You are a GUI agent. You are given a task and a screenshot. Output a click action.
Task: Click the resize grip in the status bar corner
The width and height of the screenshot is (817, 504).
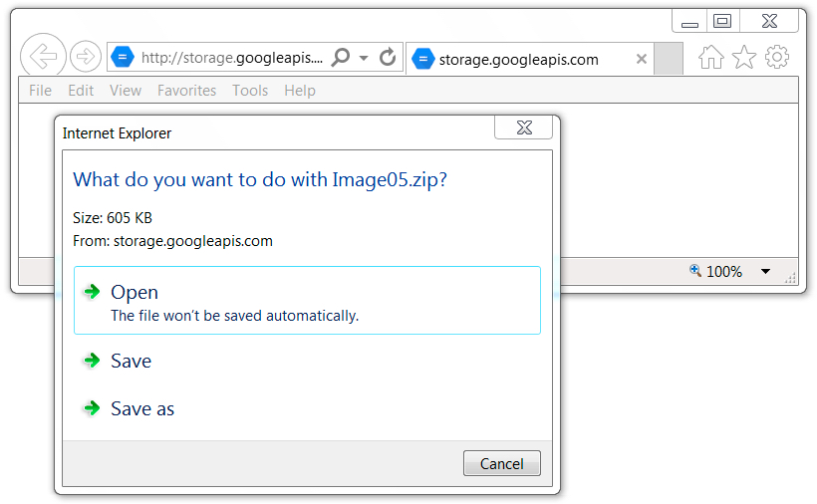pyautogui.click(x=790, y=278)
